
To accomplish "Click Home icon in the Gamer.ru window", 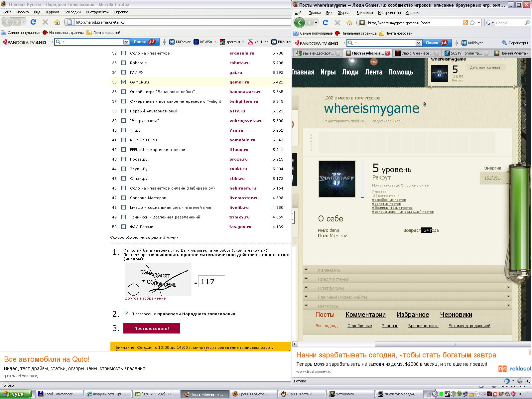I will tap(349, 23).
